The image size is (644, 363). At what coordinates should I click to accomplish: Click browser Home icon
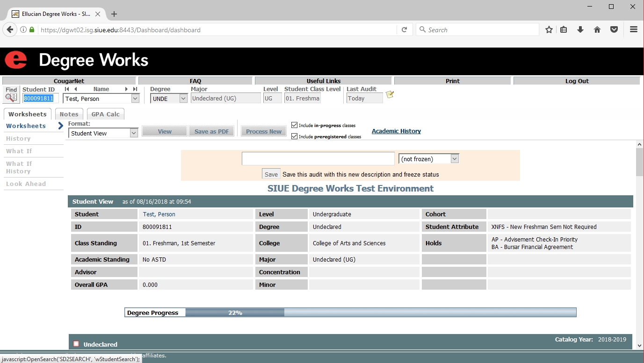[x=597, y=30]
